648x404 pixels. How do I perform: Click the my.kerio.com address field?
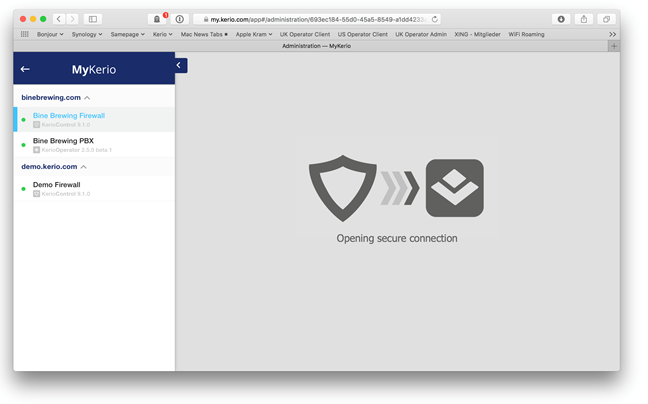(x=317, y=19)
